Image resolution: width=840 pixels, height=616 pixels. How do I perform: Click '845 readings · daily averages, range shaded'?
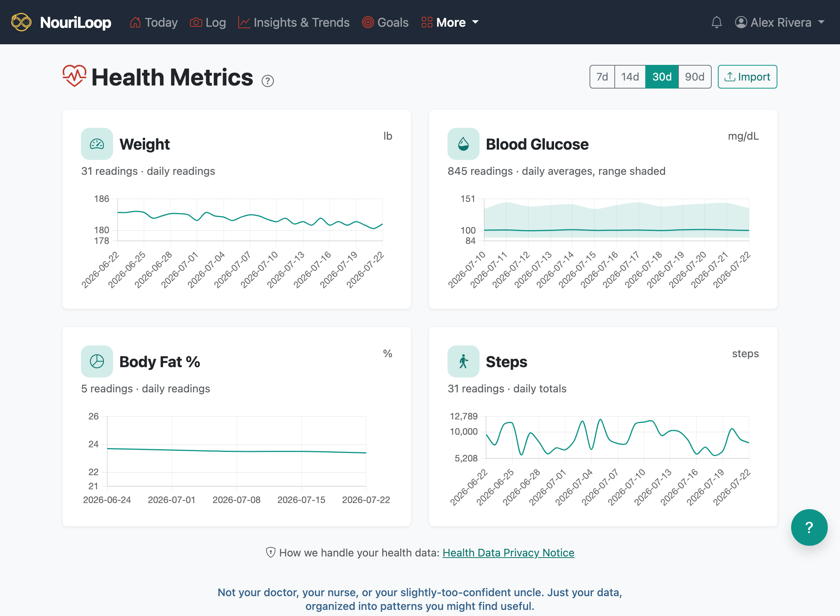(x=556, y=171)
